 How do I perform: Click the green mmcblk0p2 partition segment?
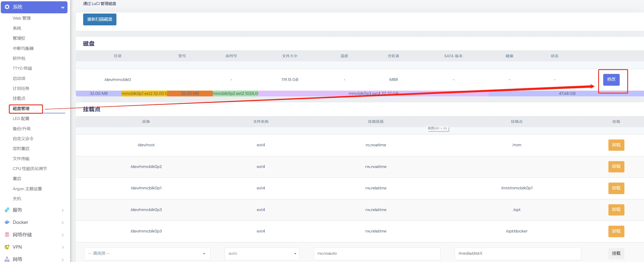pos(235,94)
